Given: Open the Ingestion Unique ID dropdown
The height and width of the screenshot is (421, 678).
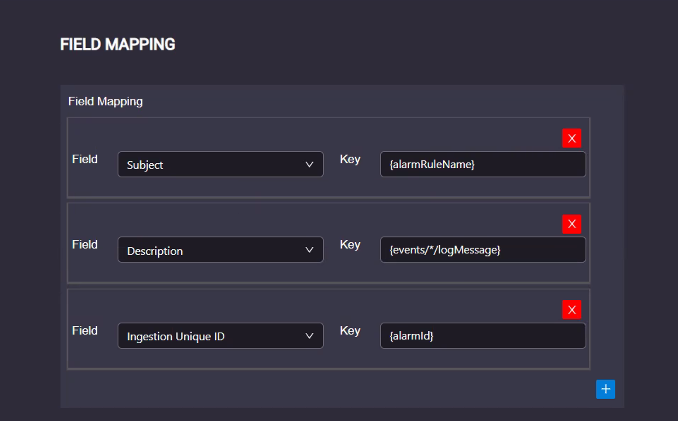Looking at the screenshot, I should click(x=221, y=336).
